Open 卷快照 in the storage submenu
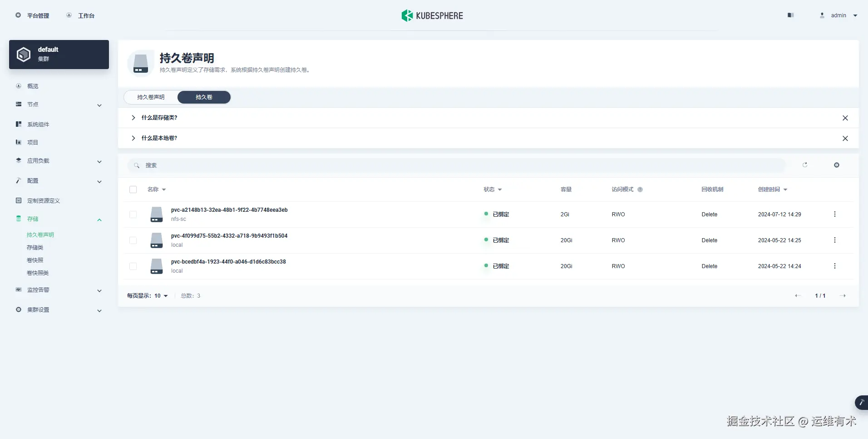 coord(35,260)
